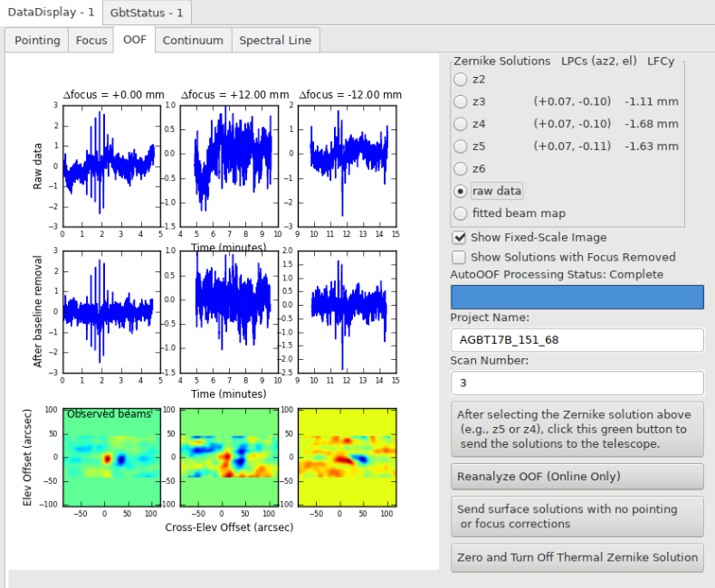Screen dimensions: 715x588
Task: Select the raw data radio option
Action: pos(460,191)
